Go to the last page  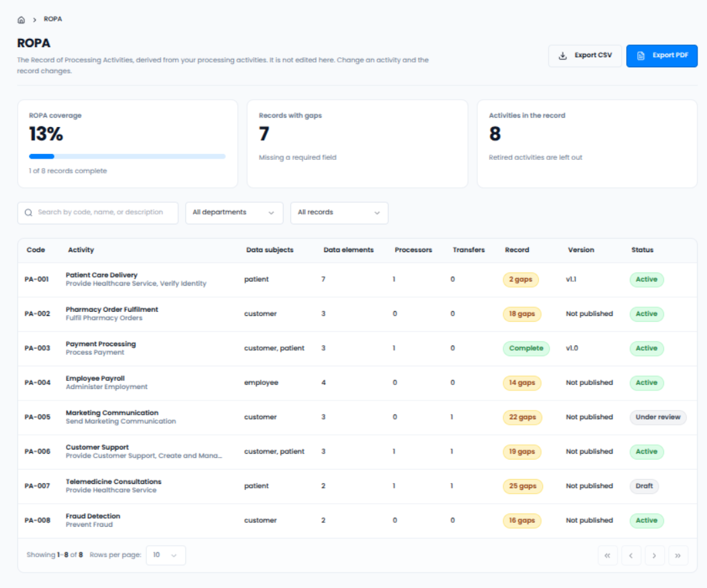(677, 556)
